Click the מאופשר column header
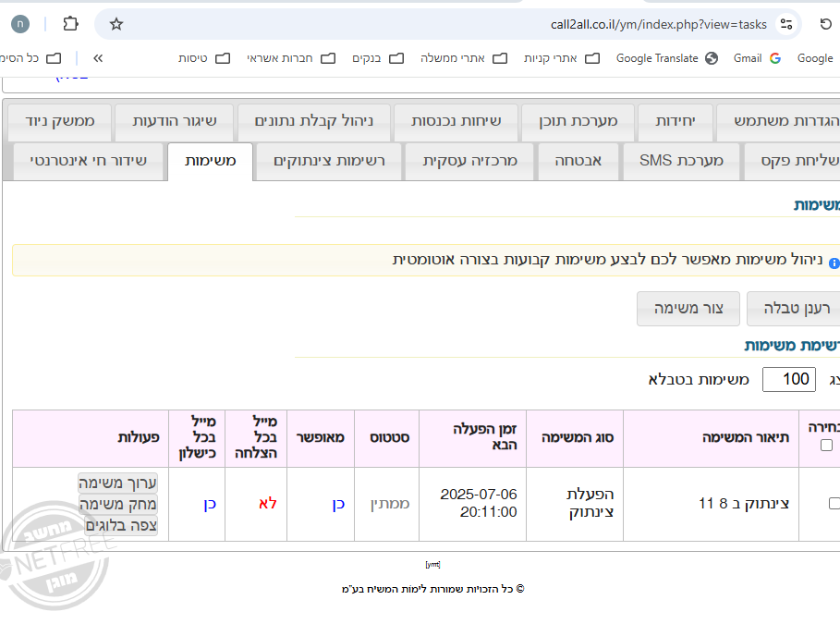Viewport: 840px width, 624px height. coord(321,438)
